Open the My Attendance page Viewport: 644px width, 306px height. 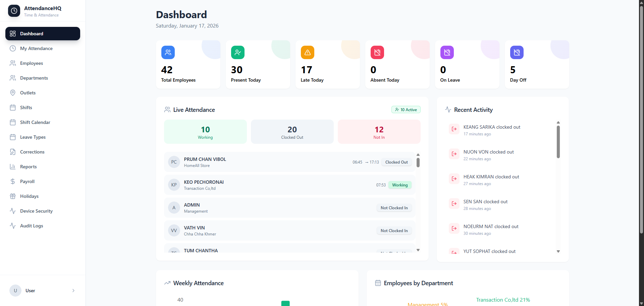pyautogui.click(x=43, y=48)
